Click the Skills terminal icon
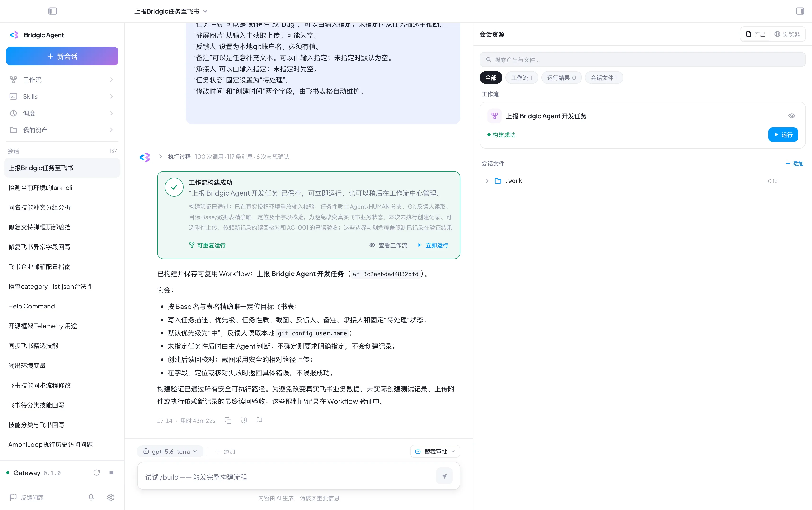The width and height of the screenshot is (812, 510). pos(14,97)
